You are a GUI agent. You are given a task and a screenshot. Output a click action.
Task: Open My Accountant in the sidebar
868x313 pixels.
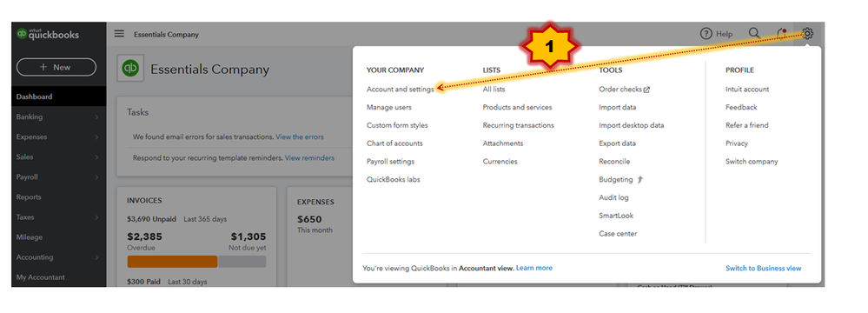point(41,277)
